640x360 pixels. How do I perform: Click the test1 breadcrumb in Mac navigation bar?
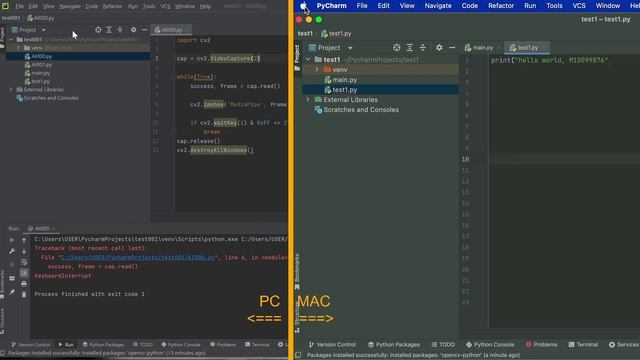pos(305,33)
